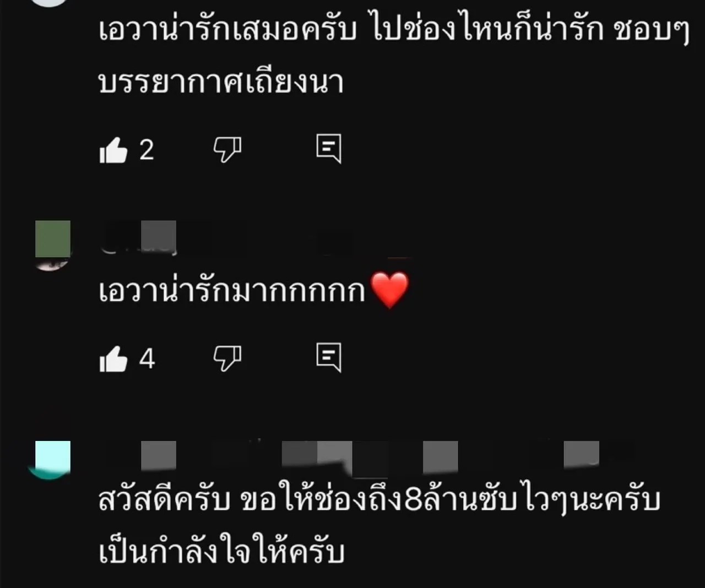Open the partially visible top avatar
Screen dimensions: 705x588
click(x=50, y=3)
